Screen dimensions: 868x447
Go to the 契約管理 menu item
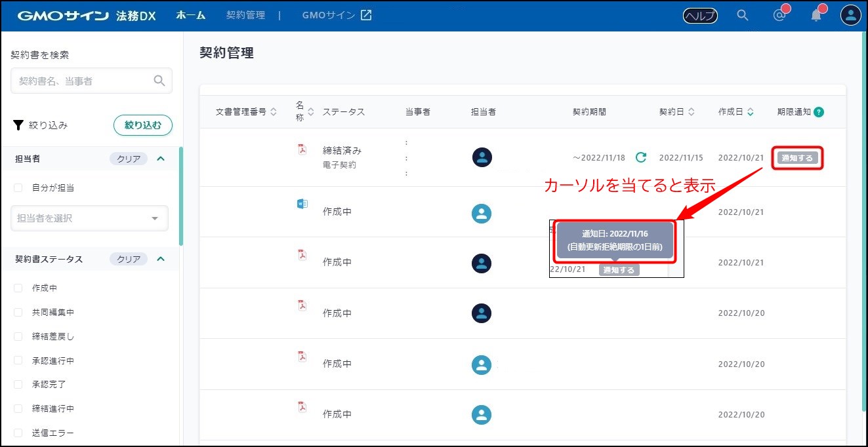coord(245,15)
